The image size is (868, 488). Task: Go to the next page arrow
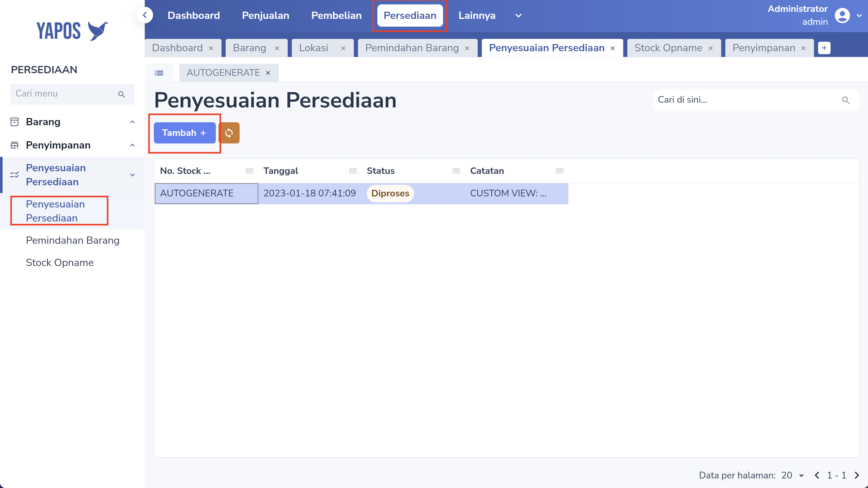(857, 476)
